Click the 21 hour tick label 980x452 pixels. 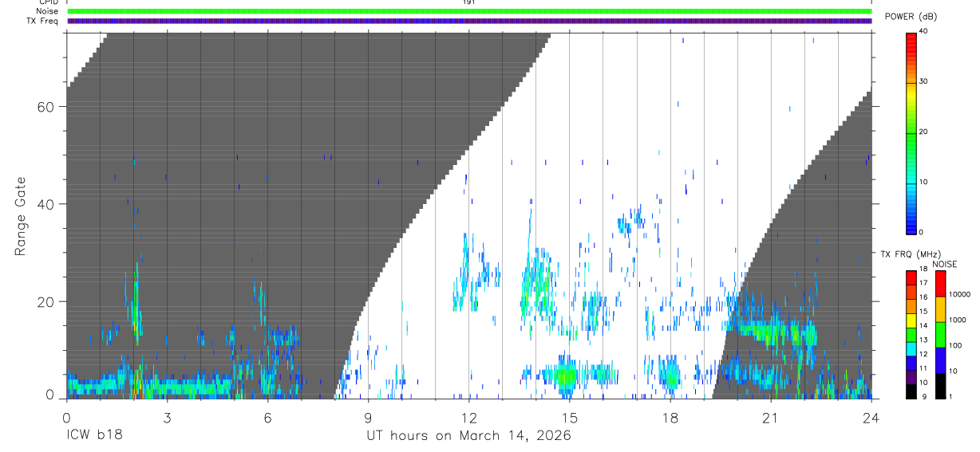pyautogui.click(x=770, y=419)
